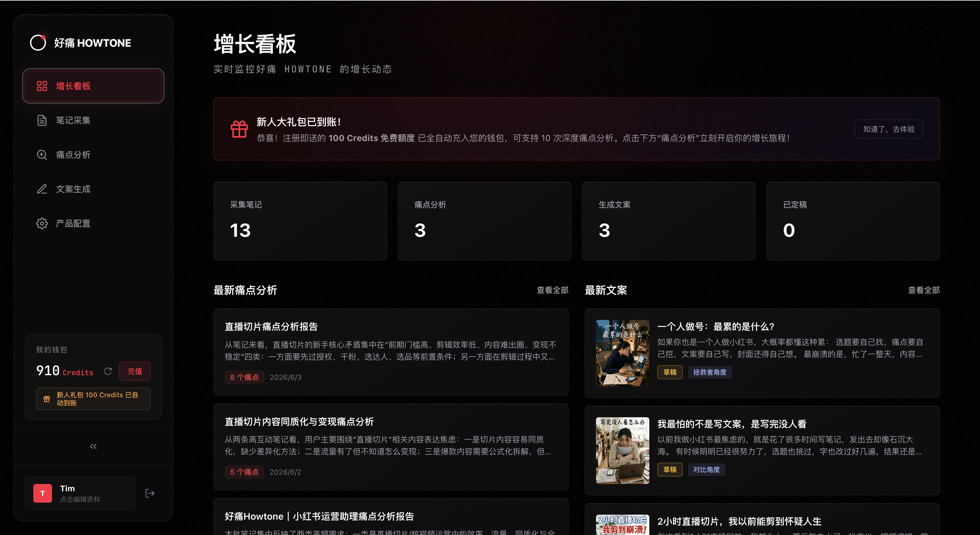This screenshot has width=980, height=535.
Task: Click the 增长看板 grid icon in sidebar
Action: point(42,86)
